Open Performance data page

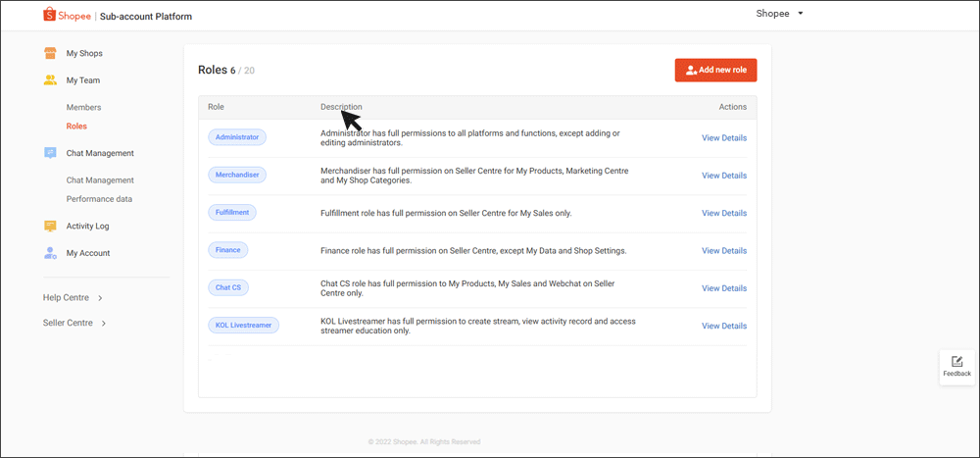tap(99, 199)
